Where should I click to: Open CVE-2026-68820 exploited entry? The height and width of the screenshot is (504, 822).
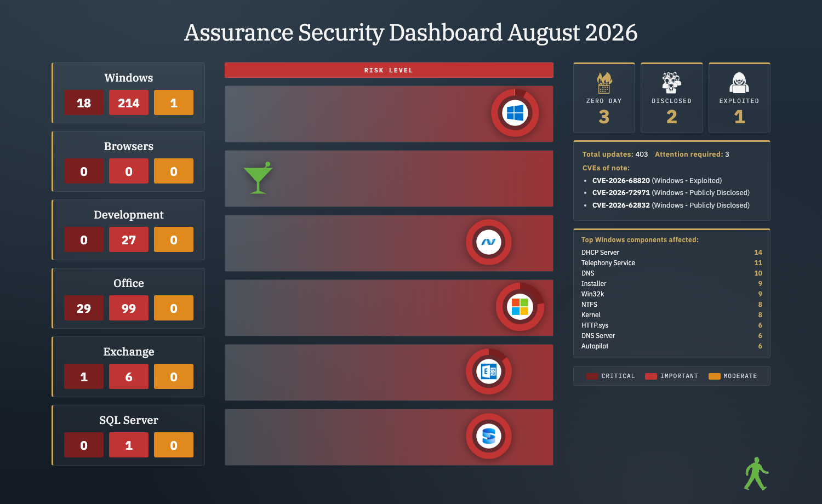(x=657, y=180)
